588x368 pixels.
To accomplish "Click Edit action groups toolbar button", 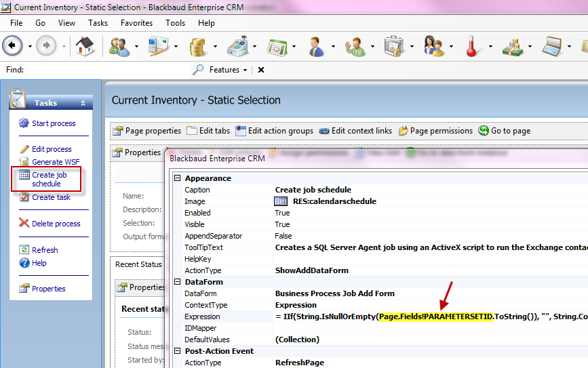I will tap(274, 131).
